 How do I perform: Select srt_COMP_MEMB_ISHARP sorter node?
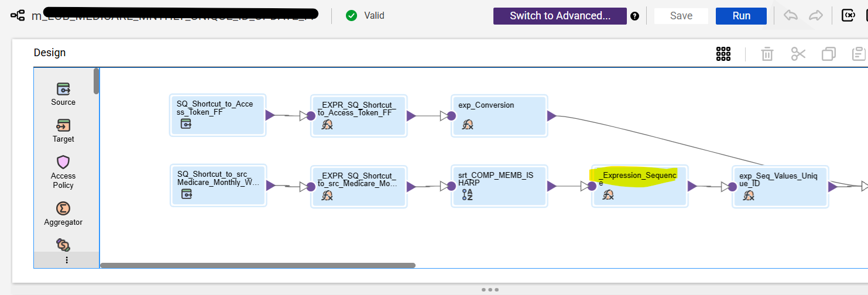[499, 186]
